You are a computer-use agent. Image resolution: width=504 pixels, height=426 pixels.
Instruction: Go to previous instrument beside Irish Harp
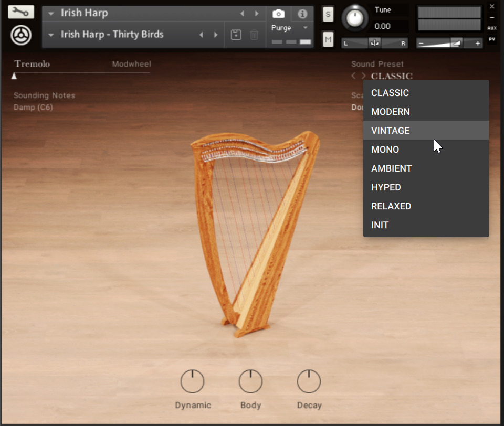tap(243, 14)
